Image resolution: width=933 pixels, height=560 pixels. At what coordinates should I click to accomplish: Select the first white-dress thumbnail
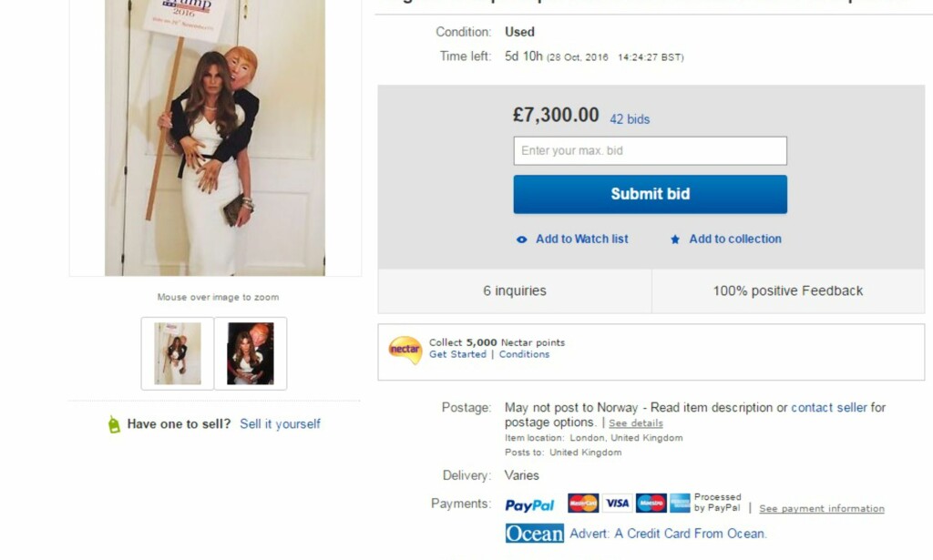pyautogui.click(x=178, y=353)
